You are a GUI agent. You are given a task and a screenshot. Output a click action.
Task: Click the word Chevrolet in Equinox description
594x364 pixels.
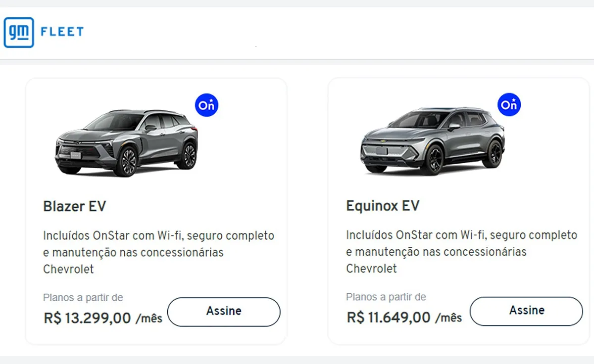point(371,269)
